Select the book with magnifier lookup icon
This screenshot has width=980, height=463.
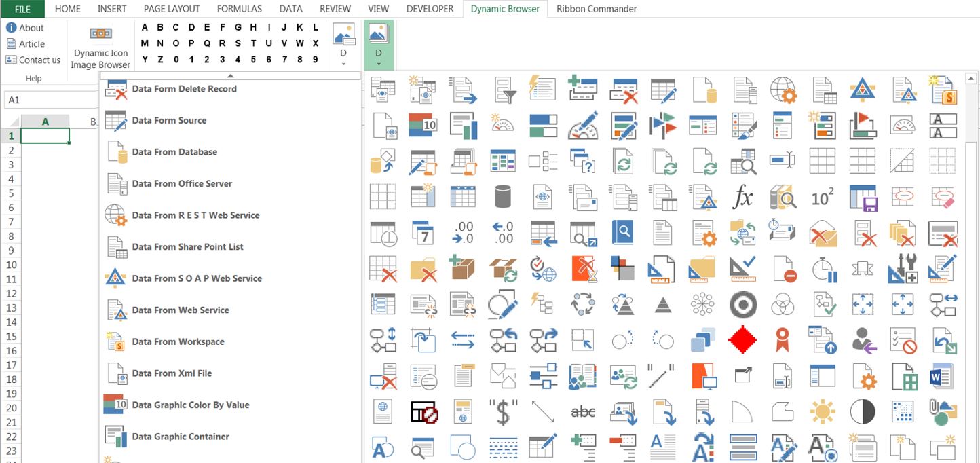coord(783,197)
